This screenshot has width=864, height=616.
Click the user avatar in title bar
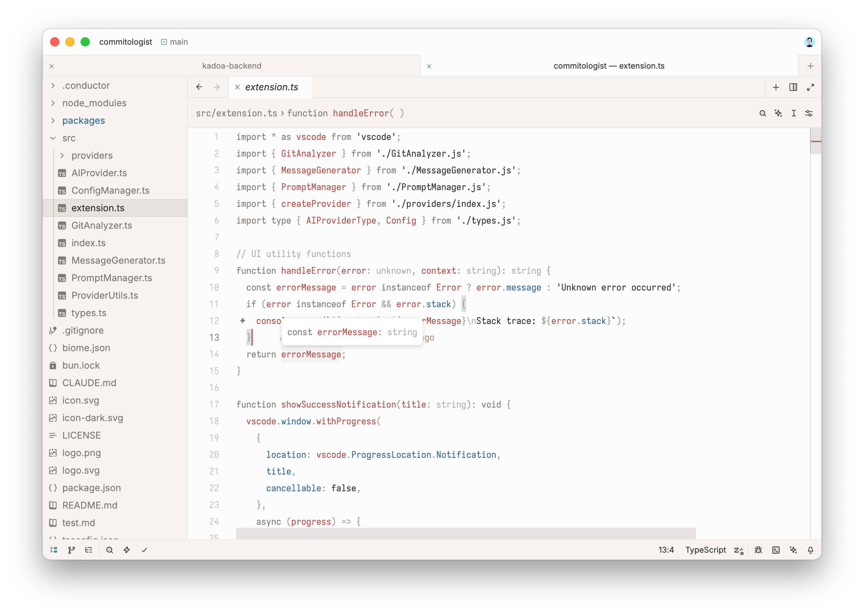[x=810, y=42]
